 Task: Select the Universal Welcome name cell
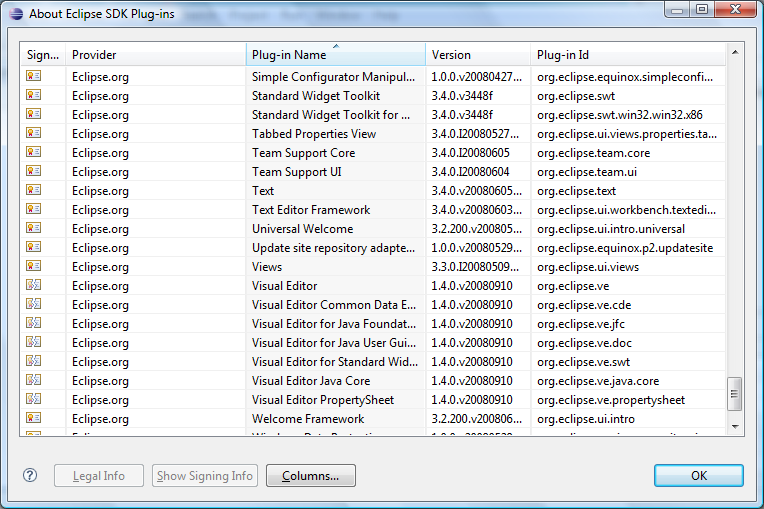(x=303, y=229)
